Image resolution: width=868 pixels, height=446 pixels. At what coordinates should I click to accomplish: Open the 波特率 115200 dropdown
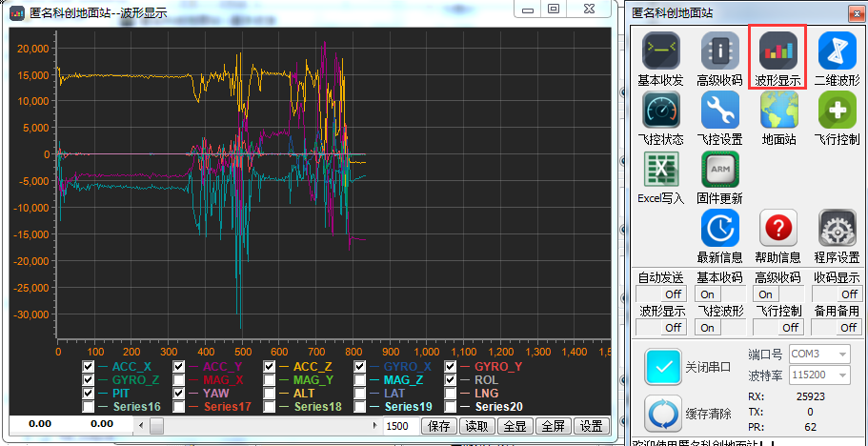point(819,375)
